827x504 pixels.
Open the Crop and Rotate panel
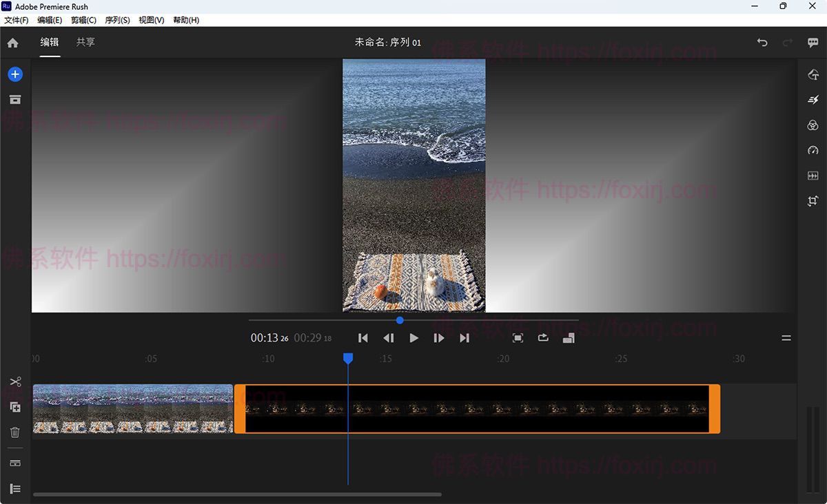coord(813,201)
